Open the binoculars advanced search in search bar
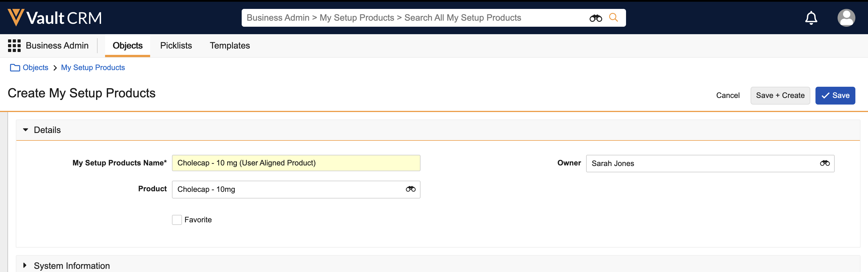 pos(595,18)
